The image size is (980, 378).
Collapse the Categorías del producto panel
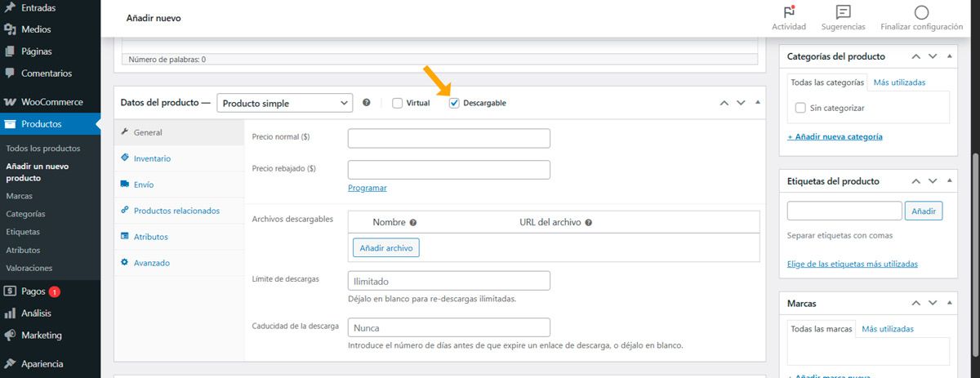coord(949,57)
